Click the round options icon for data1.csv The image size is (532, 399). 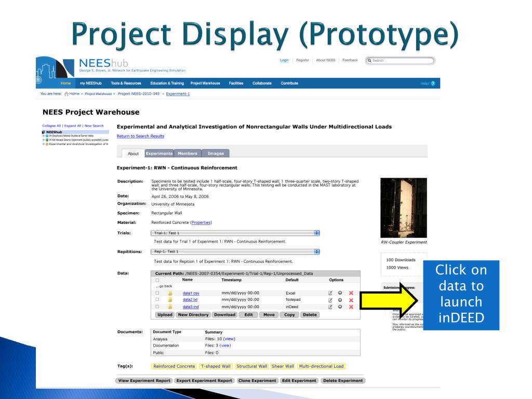[340, 293]
